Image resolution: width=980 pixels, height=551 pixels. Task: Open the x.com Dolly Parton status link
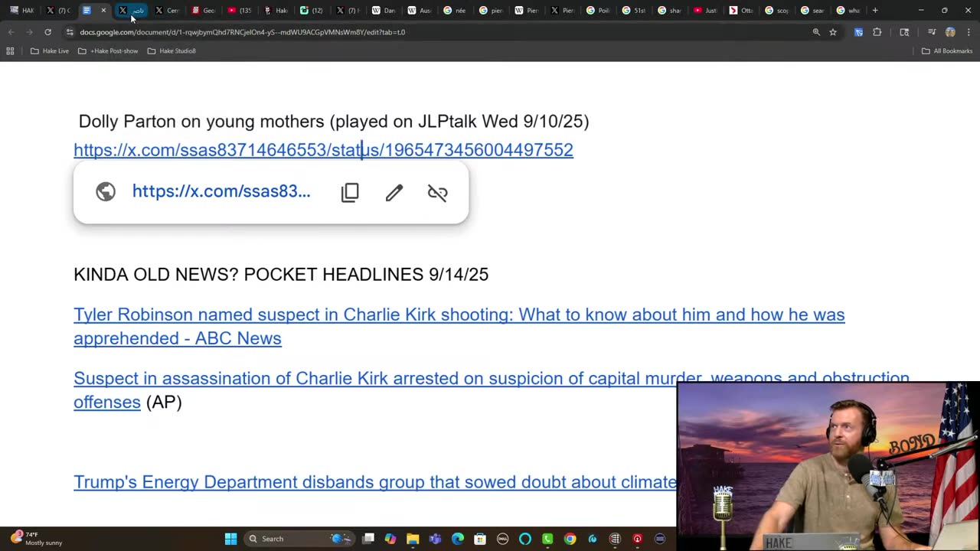pyautogui.click(x=323, y=150)
